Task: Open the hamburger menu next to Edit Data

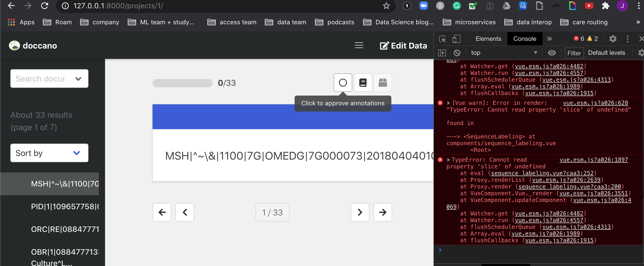Action: (x=359, y=45)
